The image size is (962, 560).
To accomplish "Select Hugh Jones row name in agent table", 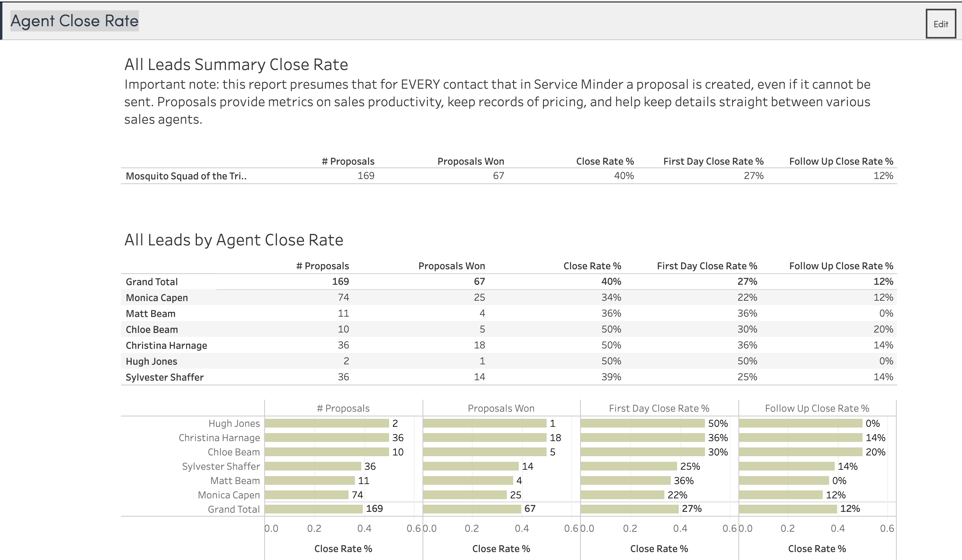I will 151,361.
